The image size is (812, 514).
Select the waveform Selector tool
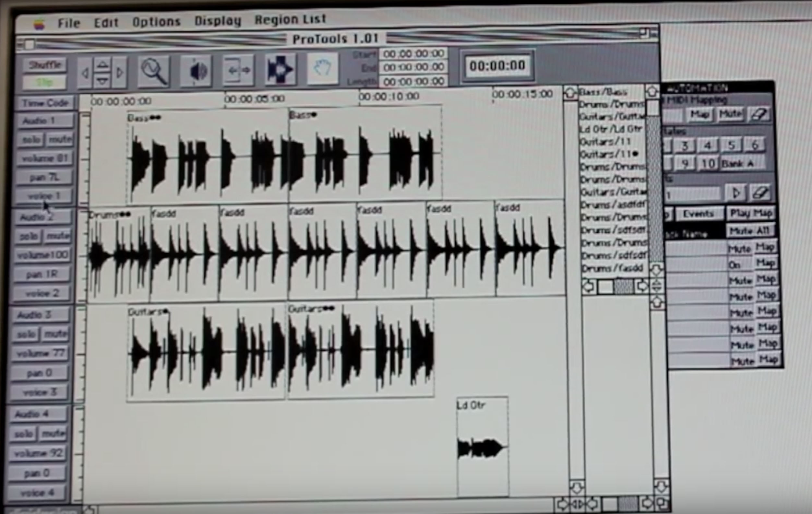click(x=280, y=70)
